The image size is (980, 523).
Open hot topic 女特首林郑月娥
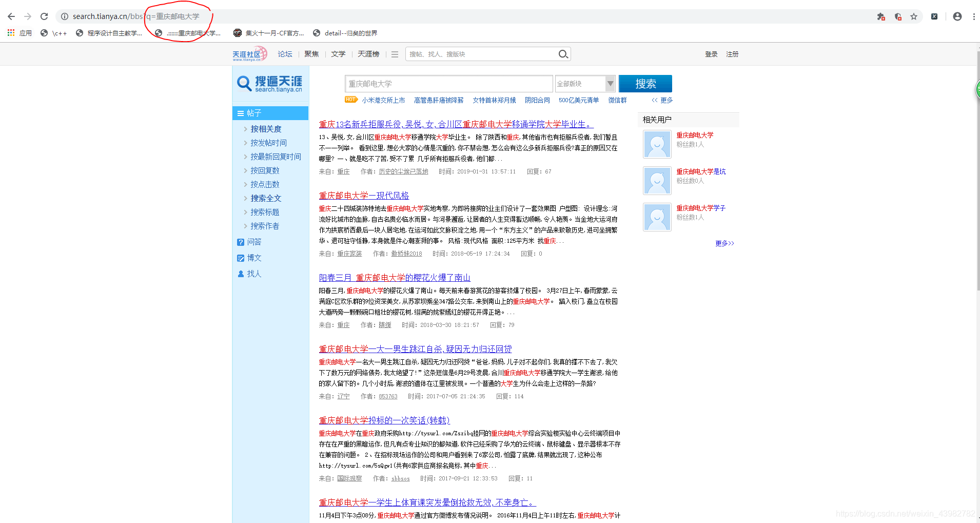click(494, 100)
